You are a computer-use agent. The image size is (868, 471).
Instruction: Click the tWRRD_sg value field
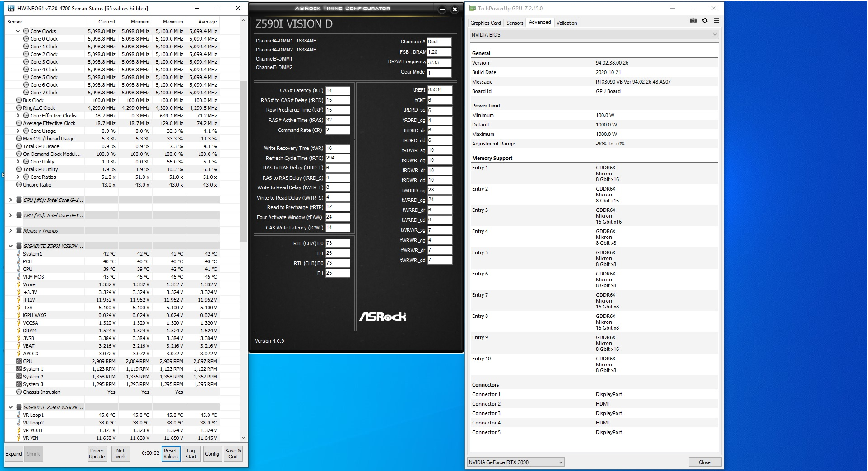(x=440, y=190)
